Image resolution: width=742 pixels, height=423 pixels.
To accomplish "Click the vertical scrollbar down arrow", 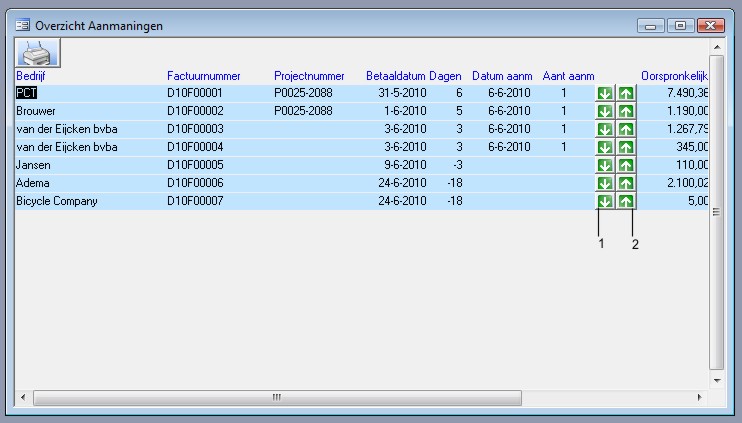I will point(717,381).
